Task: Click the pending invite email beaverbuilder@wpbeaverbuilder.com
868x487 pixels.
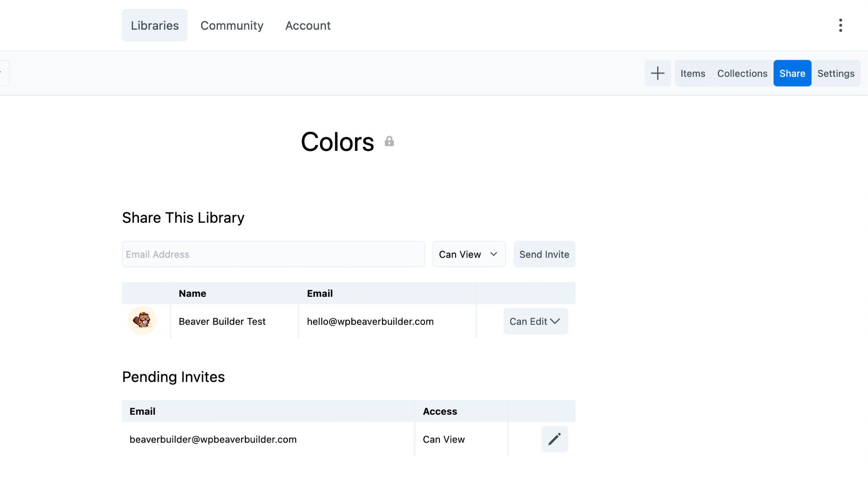Action: (212, 439)
